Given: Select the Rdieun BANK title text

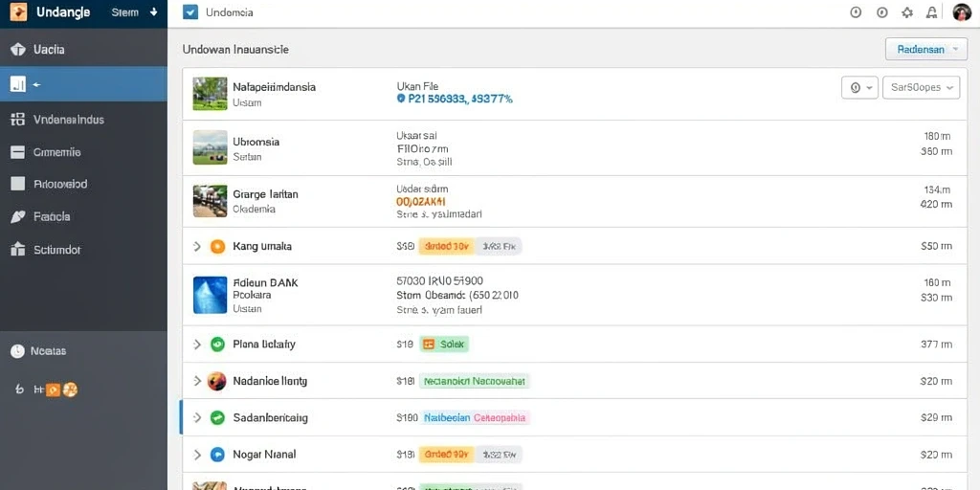Looking at the screenshot, I should 265,282.
